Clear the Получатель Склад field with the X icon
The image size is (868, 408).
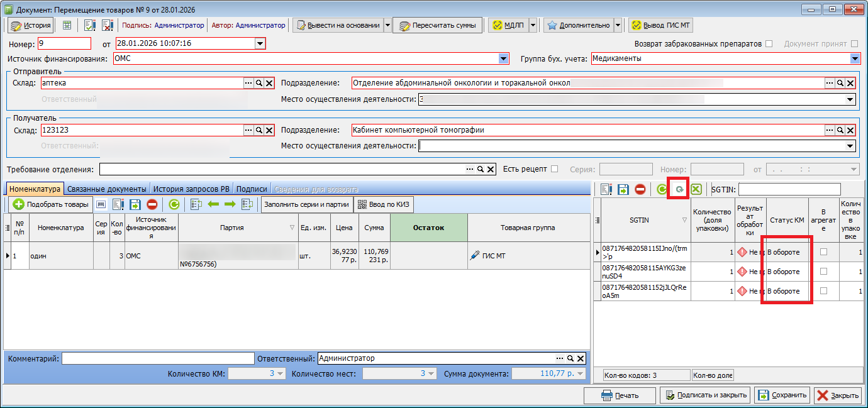pos(269,130)
